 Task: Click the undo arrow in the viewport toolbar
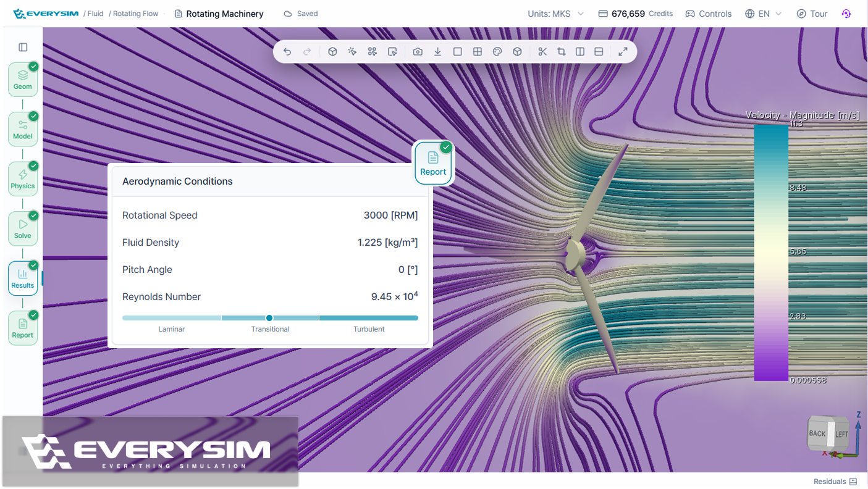[x=287, y=52]
